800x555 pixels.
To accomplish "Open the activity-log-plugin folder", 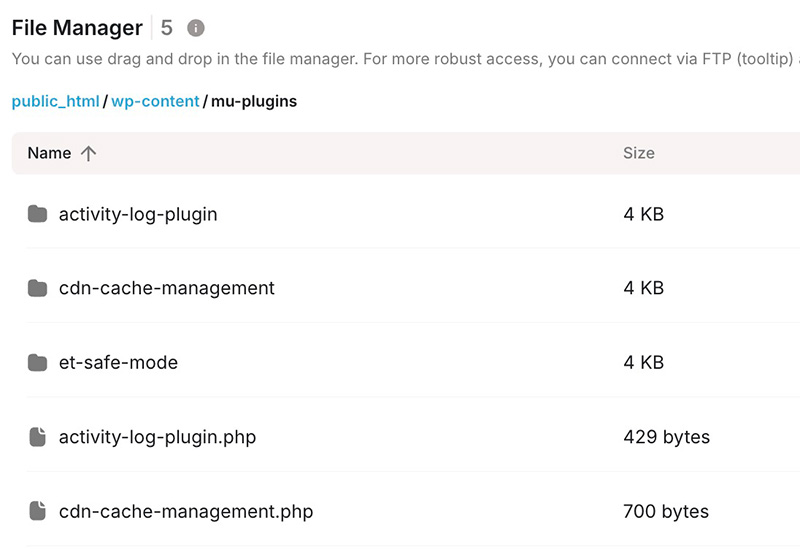I will 138,214.
